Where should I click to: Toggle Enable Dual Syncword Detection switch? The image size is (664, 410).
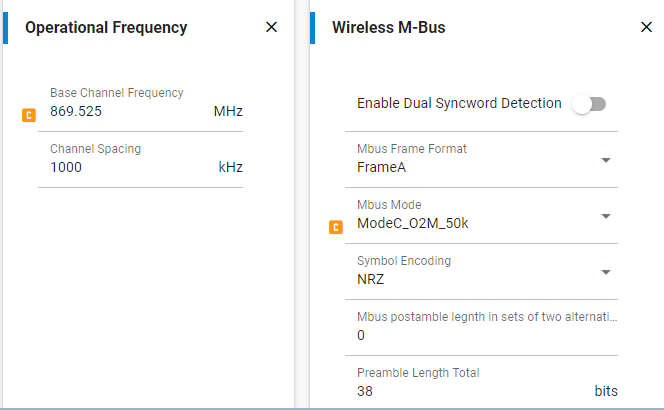point(589,104)
